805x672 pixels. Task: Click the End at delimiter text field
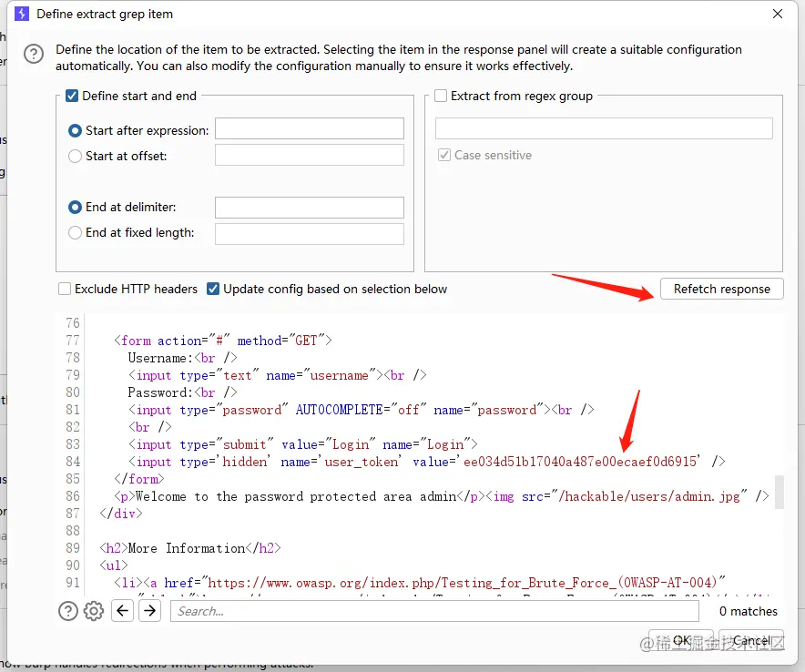tap(309, 208)
